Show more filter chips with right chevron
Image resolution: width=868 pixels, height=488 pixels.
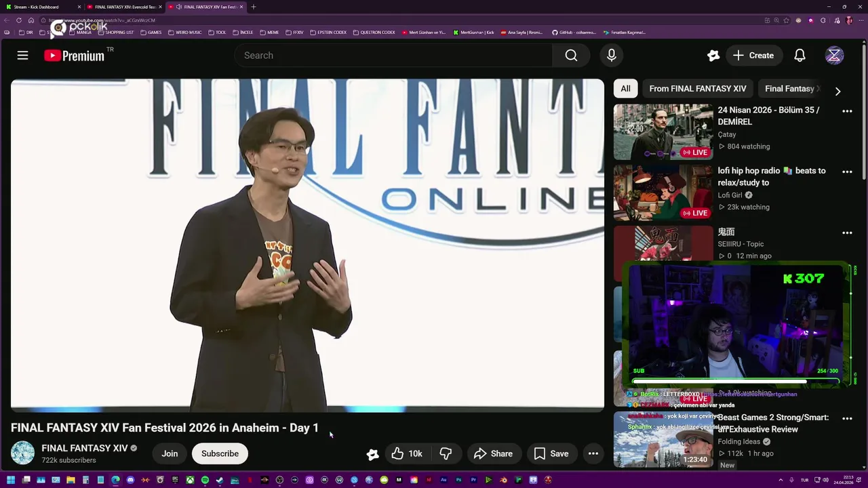(x=837, y=91)
